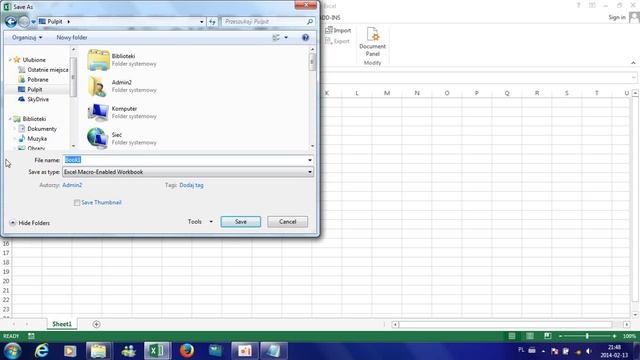Click the Export XML button in Excel
The width and height of the screenshot is (640, 360).
tap(338, 41)
